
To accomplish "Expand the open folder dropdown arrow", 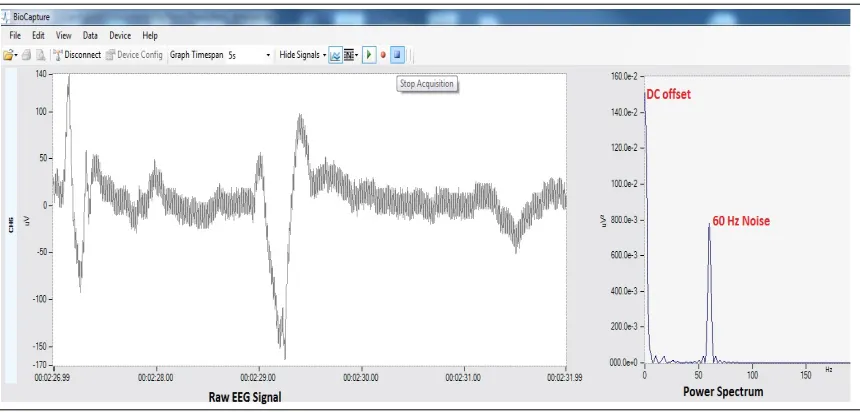I will coord(16,55).
